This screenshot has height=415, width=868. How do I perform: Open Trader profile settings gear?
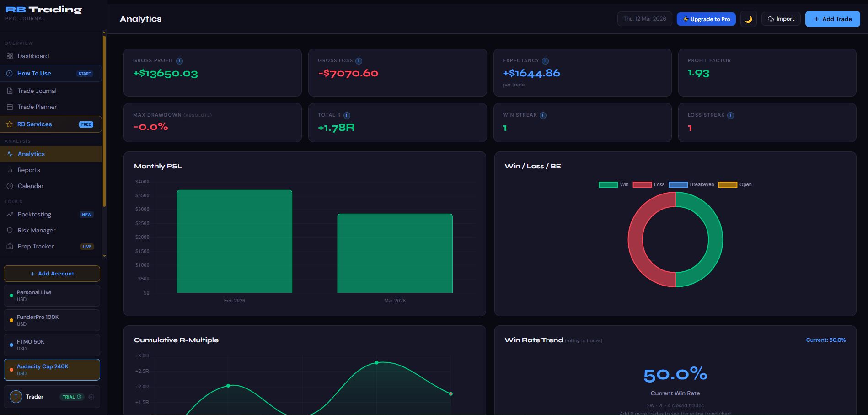91,397
